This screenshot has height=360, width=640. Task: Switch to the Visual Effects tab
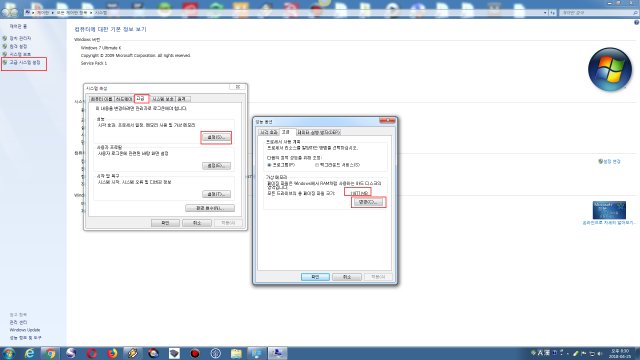point(269,132)
